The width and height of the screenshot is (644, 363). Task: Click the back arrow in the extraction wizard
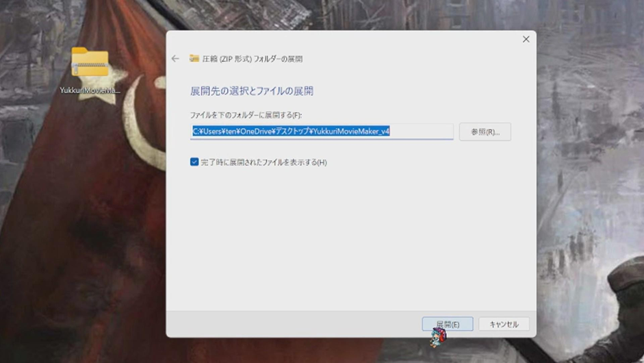[175, 59]
